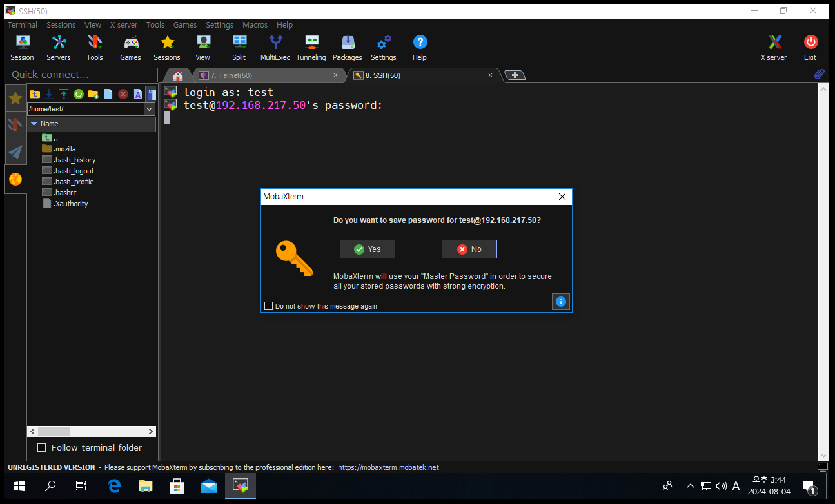
Task: Click the red Exit power icon
Action: 810,48
